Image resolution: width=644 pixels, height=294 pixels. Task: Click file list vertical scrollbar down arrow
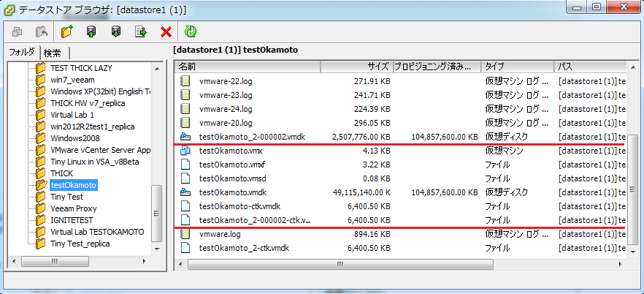click(632, 253)
